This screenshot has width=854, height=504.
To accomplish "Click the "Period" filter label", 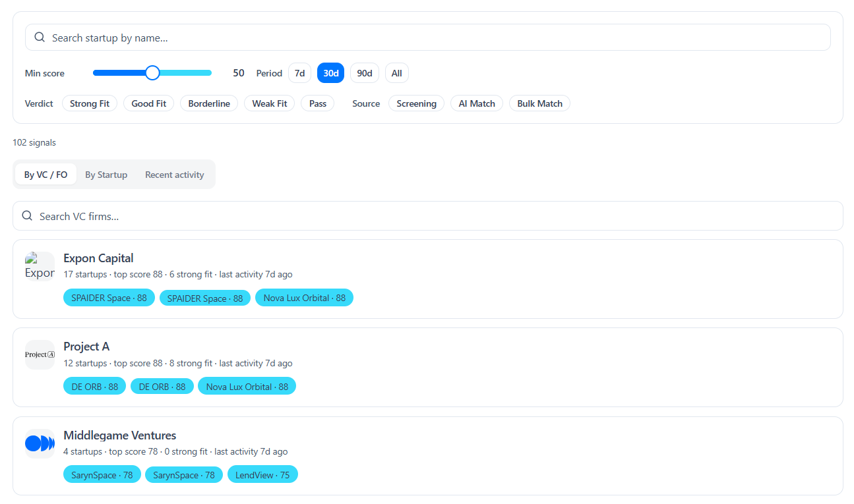I will tap(269, 73).
